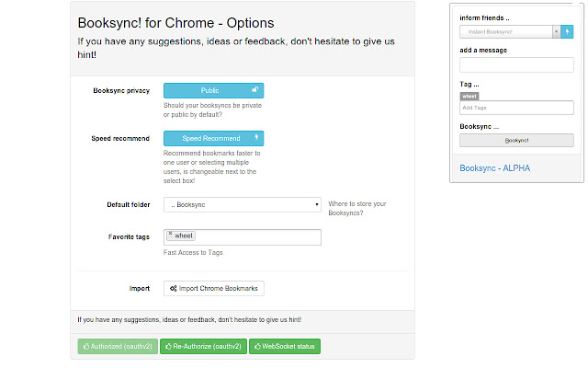This screenshot has width=588, height=368.
Task: Click inside the Favorite tags field
Action: [x=243, y=237]
